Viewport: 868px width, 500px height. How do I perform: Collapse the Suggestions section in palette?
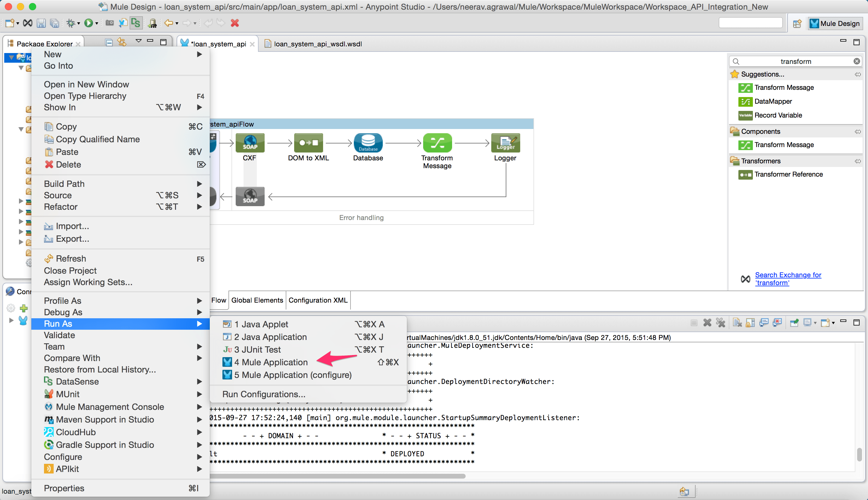(x=857, y=74)
